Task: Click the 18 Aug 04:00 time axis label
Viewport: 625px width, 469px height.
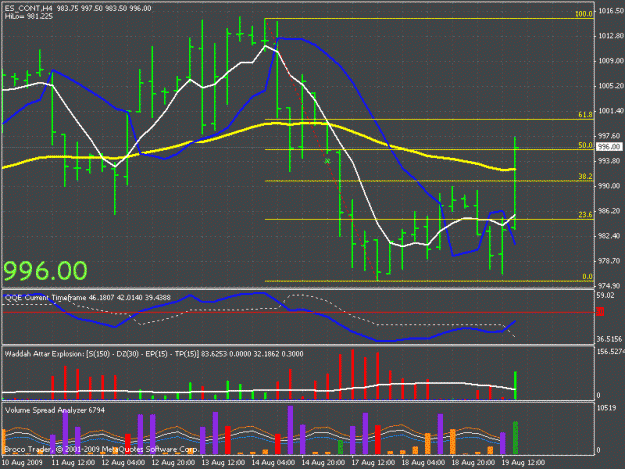Action: coord(423,463)
